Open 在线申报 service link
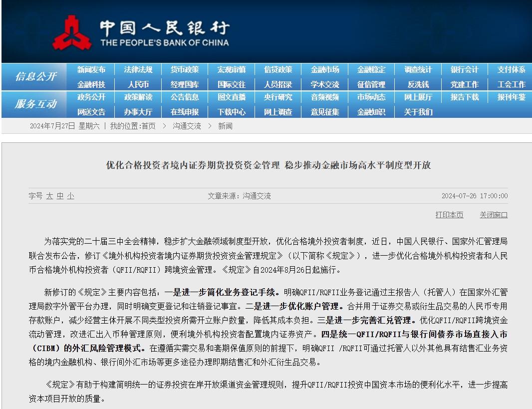 (x=185, y=112)
